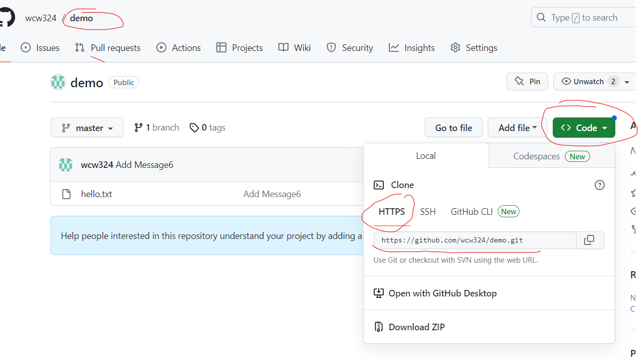Open the Issues tab
638x364 pixels.
point(40,47)
